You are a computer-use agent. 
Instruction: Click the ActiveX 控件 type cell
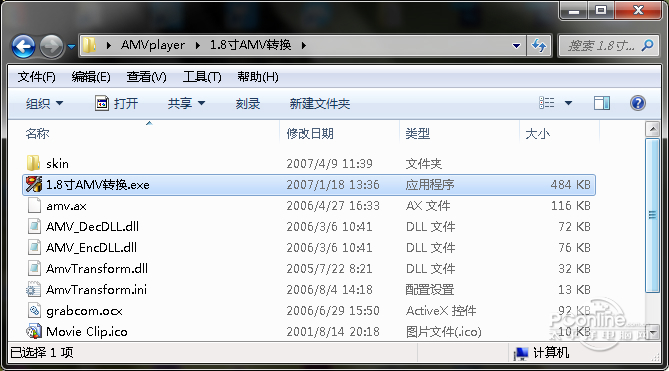441,310
